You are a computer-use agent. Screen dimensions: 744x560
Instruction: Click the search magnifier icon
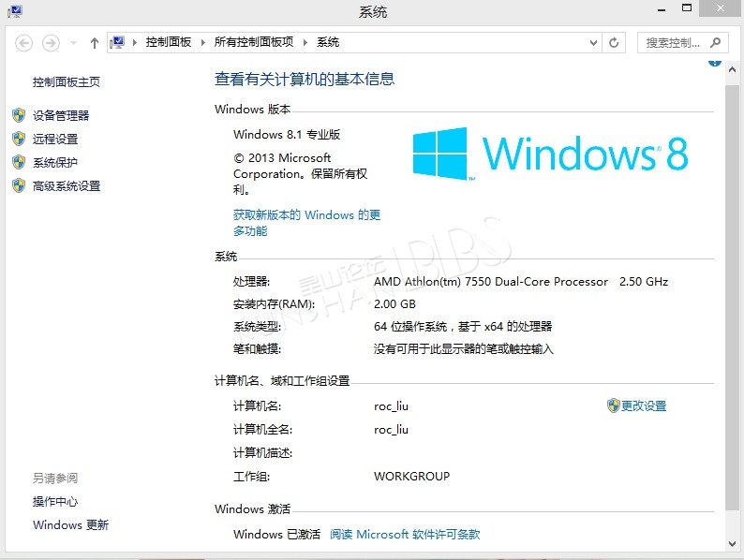click(x=715, y=43)
